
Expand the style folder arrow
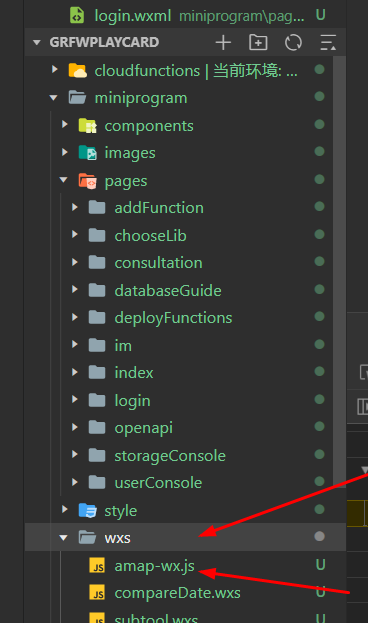point(65,509)
